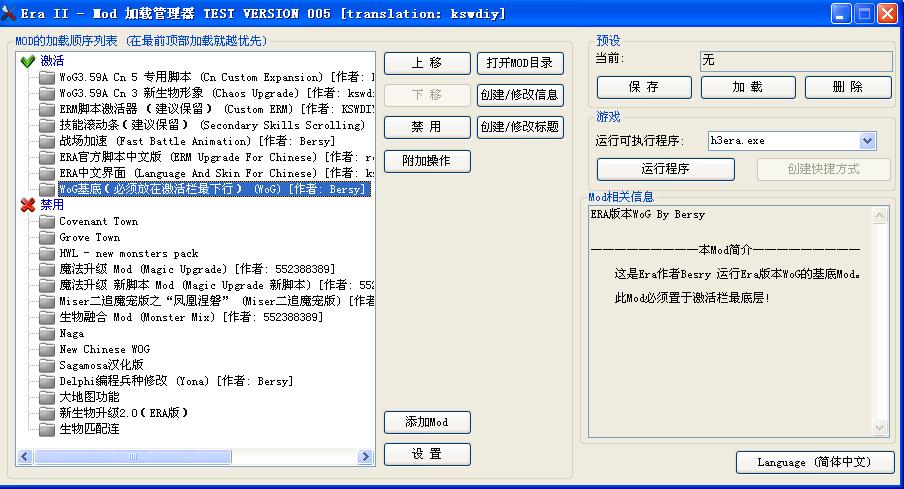
Task: Click 加载 preset button
Action: [748, 88]
